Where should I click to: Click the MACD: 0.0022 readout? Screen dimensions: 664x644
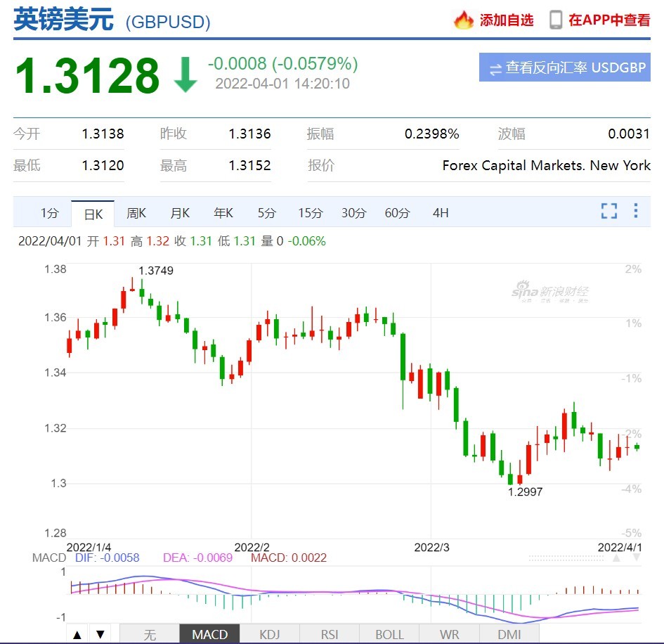point(289,558)
